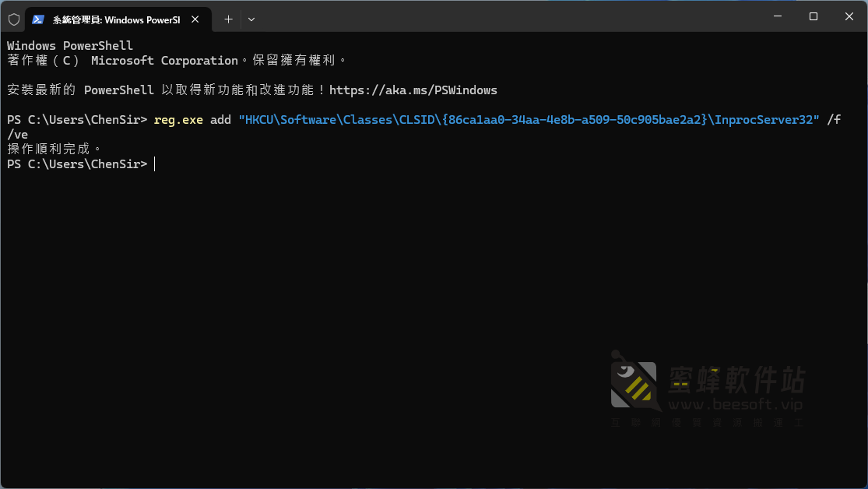Viewport: 868px width, 489px height.
Task: Click the Microsoft Corporation copyright line
Action: click(x=177, y=61)
